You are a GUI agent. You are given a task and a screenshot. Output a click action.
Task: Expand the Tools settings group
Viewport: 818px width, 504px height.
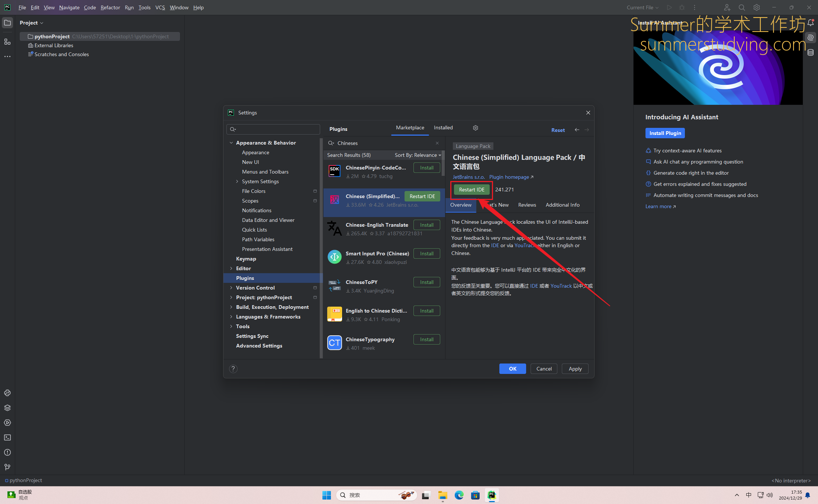[231, 326]
